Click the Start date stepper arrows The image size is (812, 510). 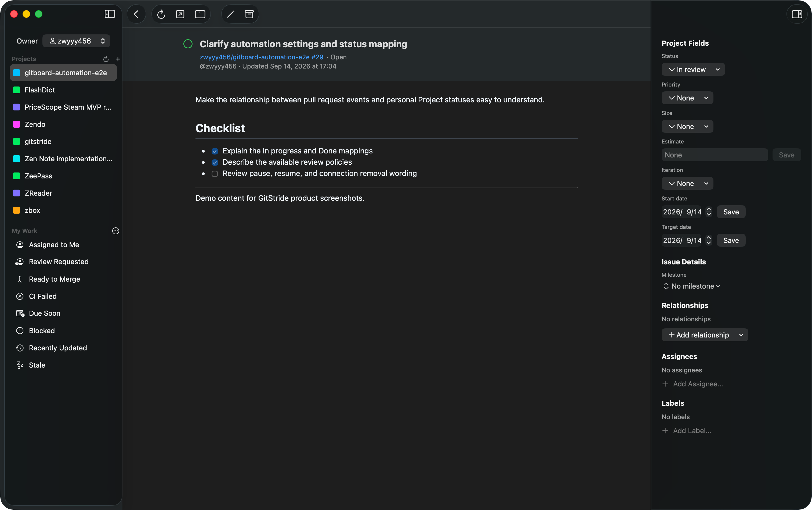coord(709,212)
